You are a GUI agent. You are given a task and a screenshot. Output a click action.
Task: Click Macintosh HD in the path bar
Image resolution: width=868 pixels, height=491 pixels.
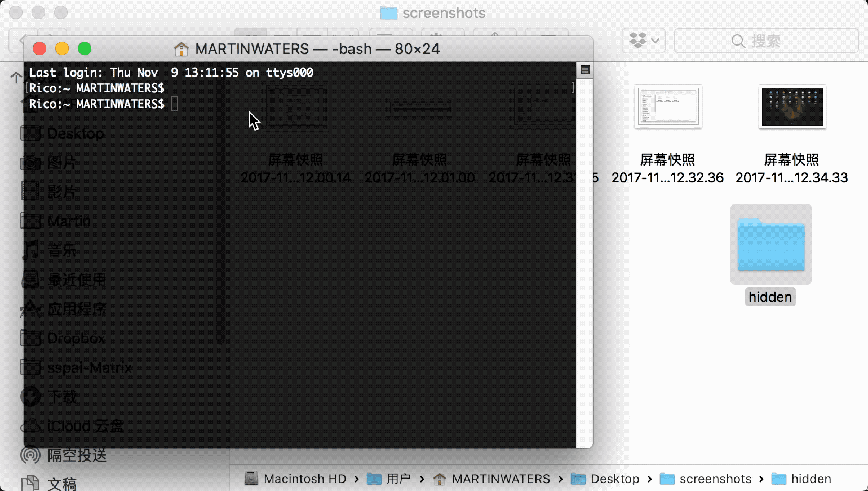point(304,479)
